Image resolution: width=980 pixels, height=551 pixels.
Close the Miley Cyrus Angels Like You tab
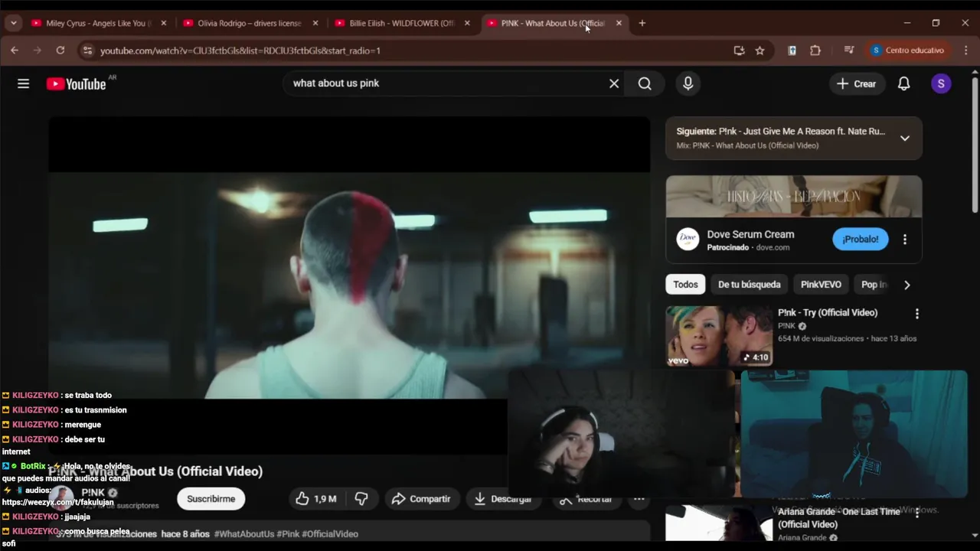click(x=163, y=23)
